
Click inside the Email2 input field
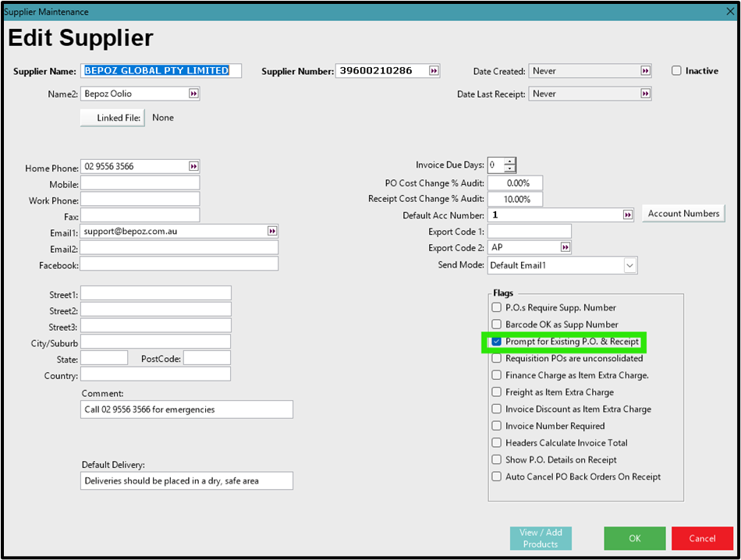(x=179, y=247)
